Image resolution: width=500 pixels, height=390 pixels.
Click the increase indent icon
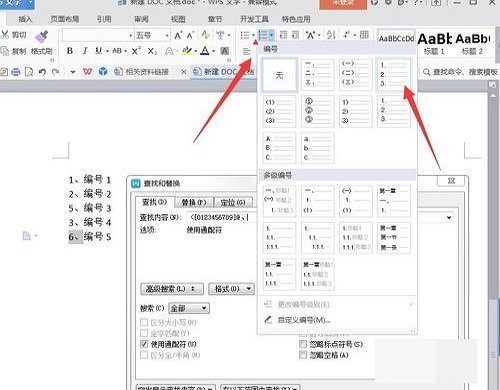pyautogui.click(x=295, y=35)
